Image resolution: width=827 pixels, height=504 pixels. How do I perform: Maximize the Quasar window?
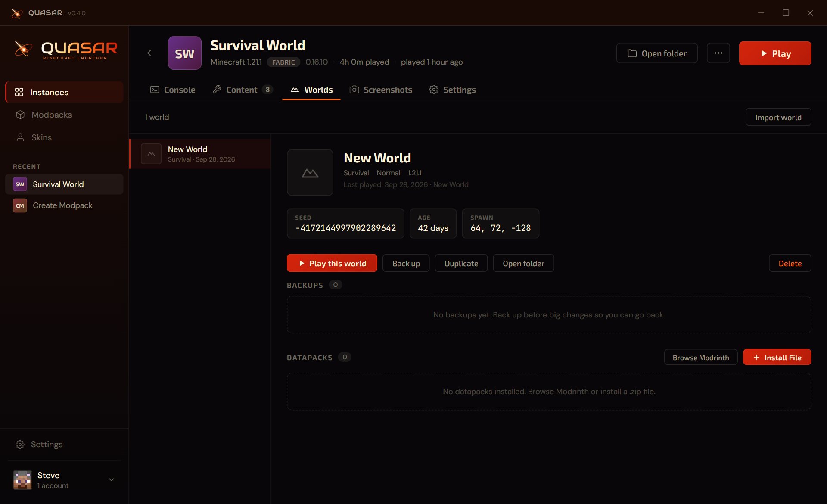(786, 12)
